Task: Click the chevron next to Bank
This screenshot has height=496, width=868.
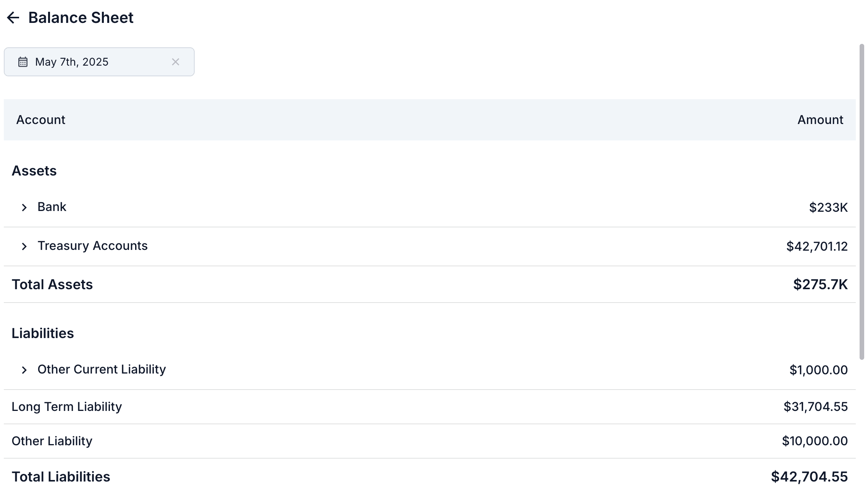Action: point(24,207)
